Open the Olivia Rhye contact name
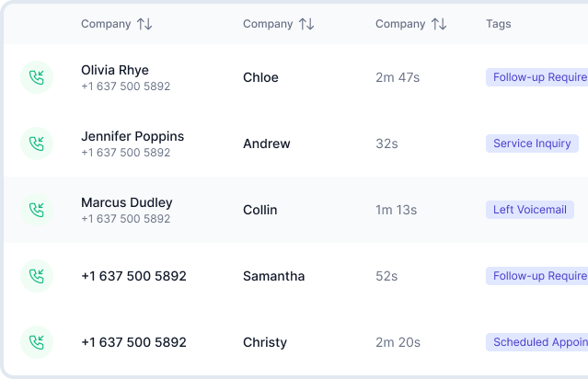This screenshot has height=379, width=588. [114, 70]
